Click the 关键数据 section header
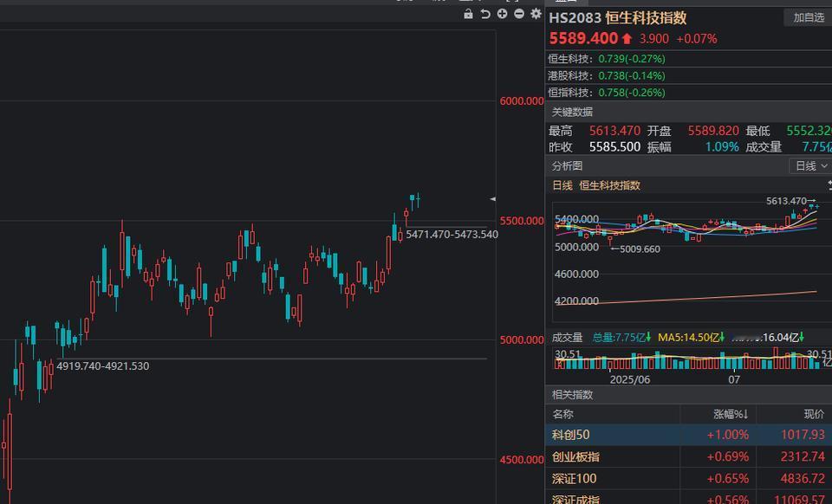This screenshot has height=504, width=832. click(572, 112)
